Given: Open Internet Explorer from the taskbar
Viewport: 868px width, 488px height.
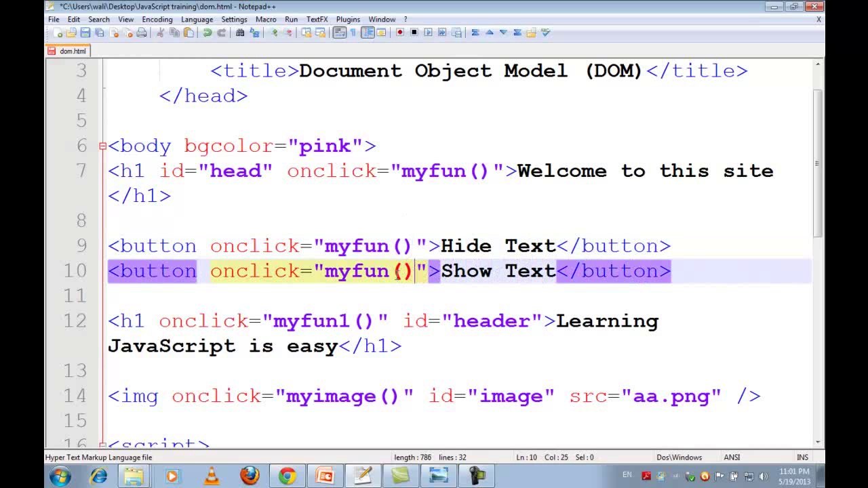Looking at the screenshot, I should (x=99, y=476).
